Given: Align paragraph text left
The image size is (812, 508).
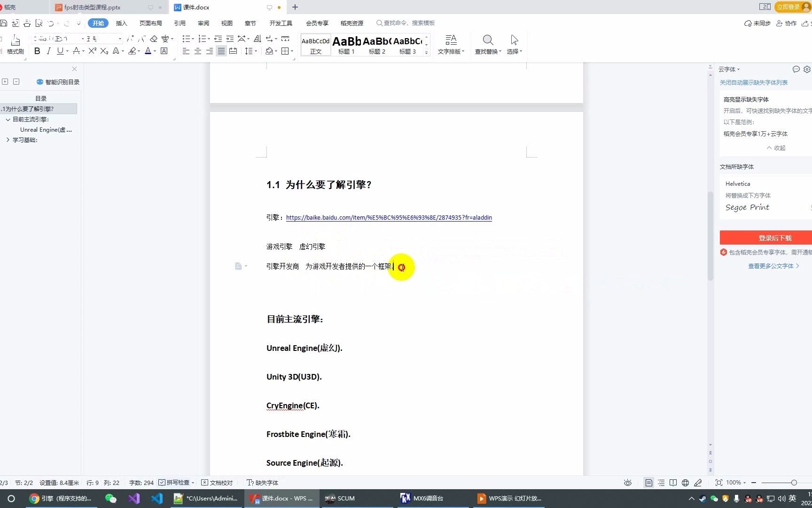Looking at the screenshot, I should (186, 51).
